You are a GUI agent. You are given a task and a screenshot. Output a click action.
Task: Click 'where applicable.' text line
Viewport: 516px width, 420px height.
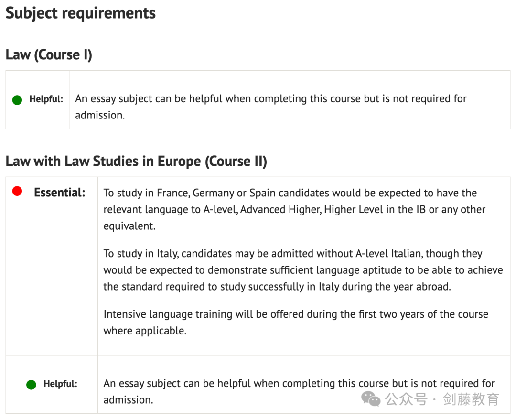coord(145,331)
